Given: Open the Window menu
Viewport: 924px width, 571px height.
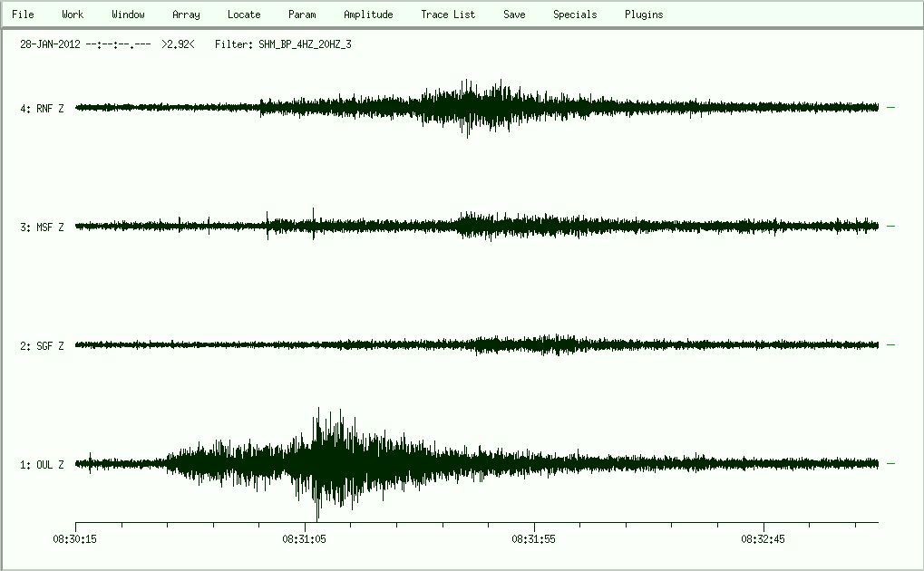Looking at the screenshot, I should click(128, 15).
